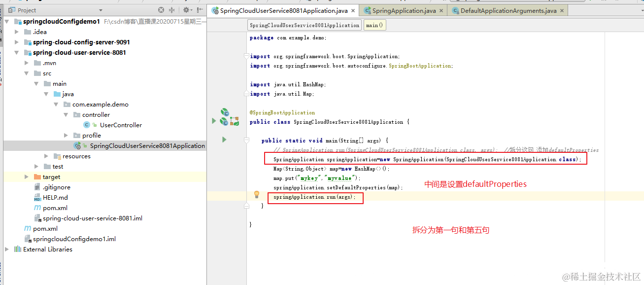This screenshot has width=644, height=285.
Task: Collapse the src folder
Action: pos(27,73)
